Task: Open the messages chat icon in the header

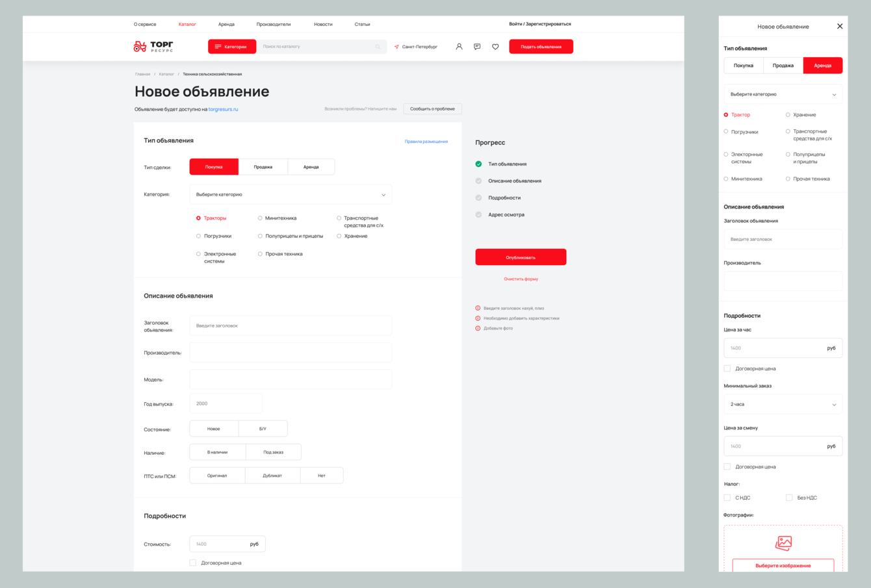Action: click(x=477, y=47)
